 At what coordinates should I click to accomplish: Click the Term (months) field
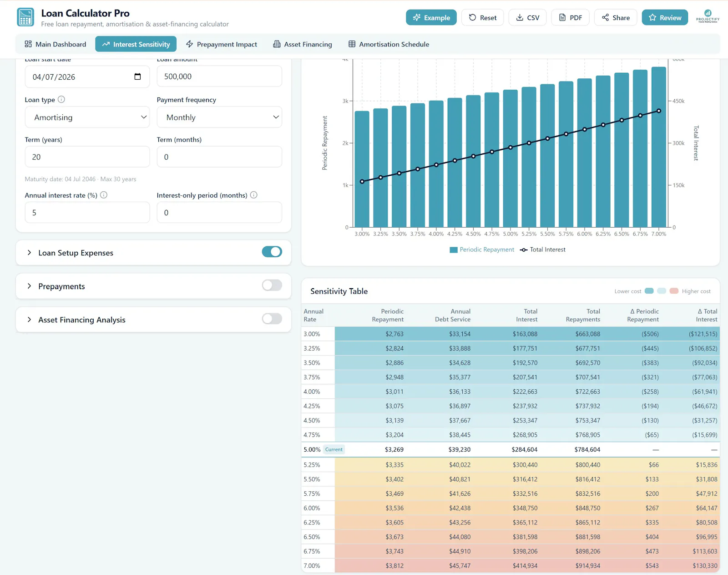(219, 157)
